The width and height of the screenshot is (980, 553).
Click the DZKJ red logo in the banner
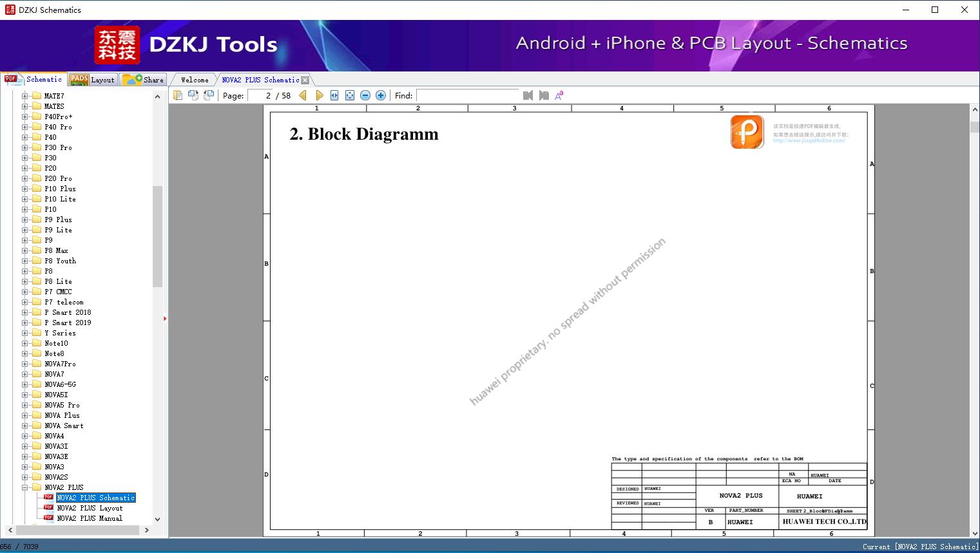pyautogui.click(x=117, y=45)
